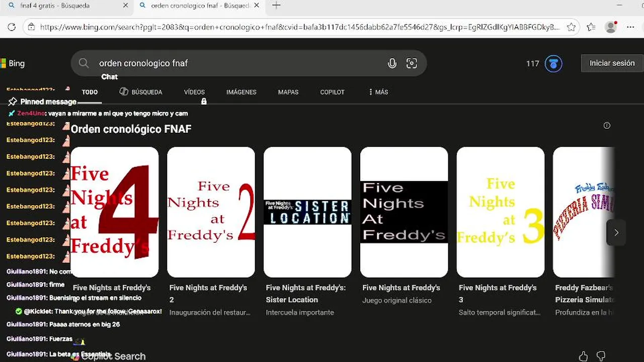Open Five Nights at Freddy's 2 card image
Image resolution: width=644 pixels, height=362 pixels.
(211, 212)
